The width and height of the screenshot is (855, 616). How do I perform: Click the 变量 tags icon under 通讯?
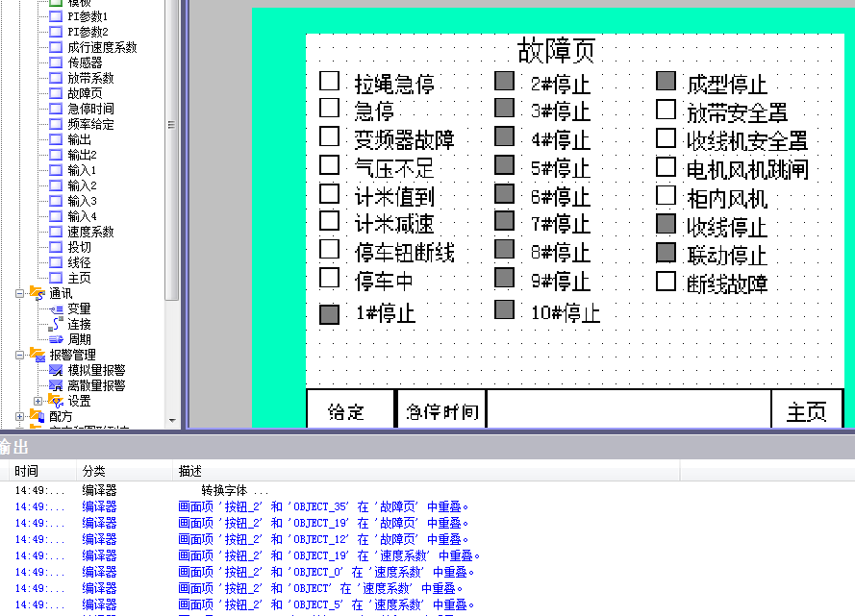click(56, 308)
